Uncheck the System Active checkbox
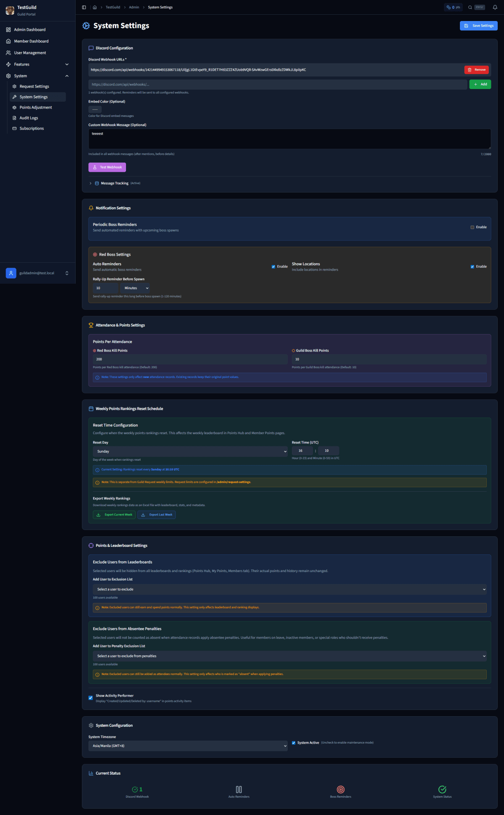The image size is (504, 815). [294, 743]
